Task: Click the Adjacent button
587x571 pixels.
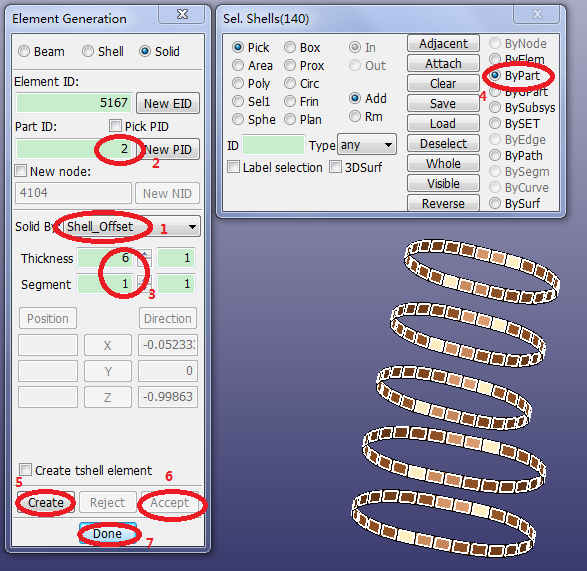Action: pos(443,43)
